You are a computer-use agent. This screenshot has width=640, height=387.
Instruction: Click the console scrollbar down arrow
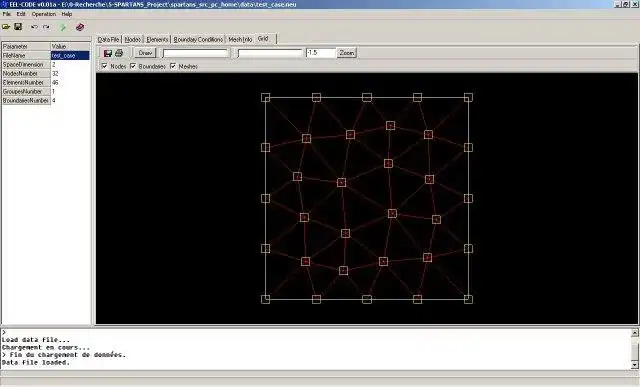(x=635, y=365)
